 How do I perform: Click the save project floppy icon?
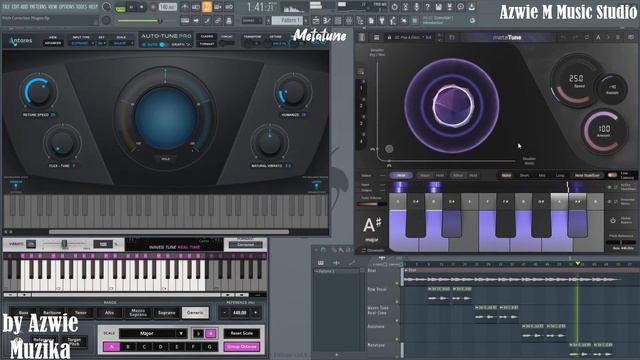[438, 7]
